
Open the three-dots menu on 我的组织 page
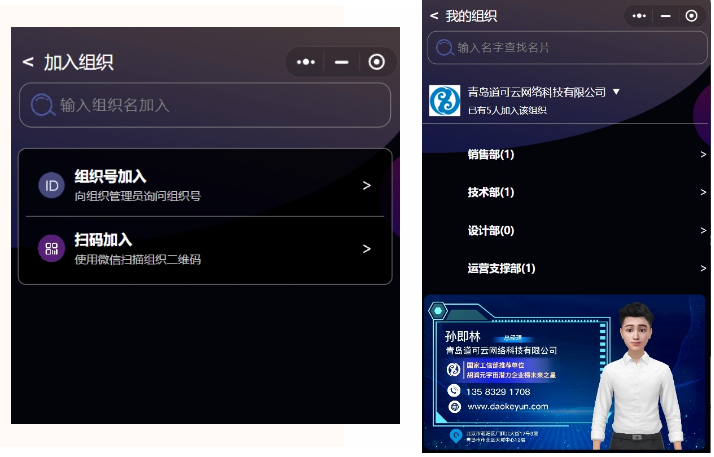(x=638, y=16)
